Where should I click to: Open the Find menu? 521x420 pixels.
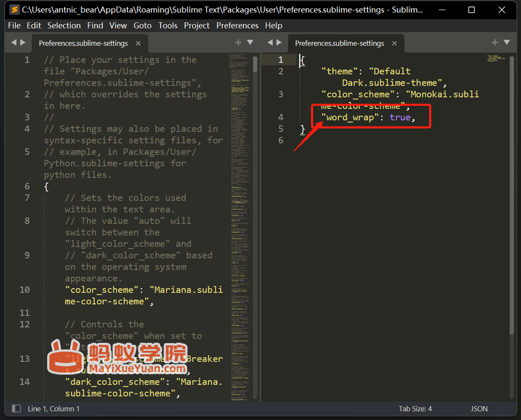coord(95,26)
